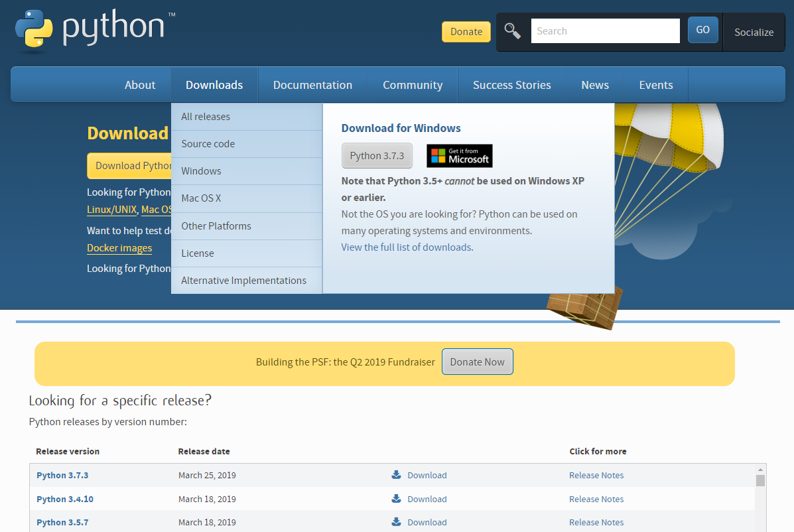Select License menu entry
Viewport: 794px width, 532px height.
(247, 253)
